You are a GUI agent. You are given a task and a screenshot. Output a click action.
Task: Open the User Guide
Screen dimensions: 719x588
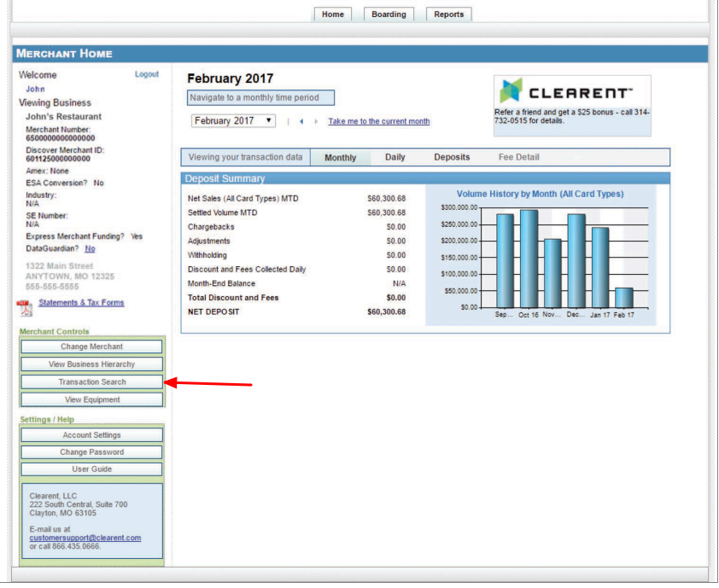91,469
